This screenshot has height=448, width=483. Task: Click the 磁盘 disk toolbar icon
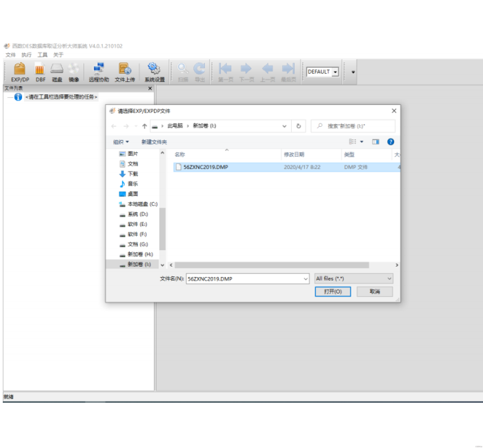tap(57, 72)
